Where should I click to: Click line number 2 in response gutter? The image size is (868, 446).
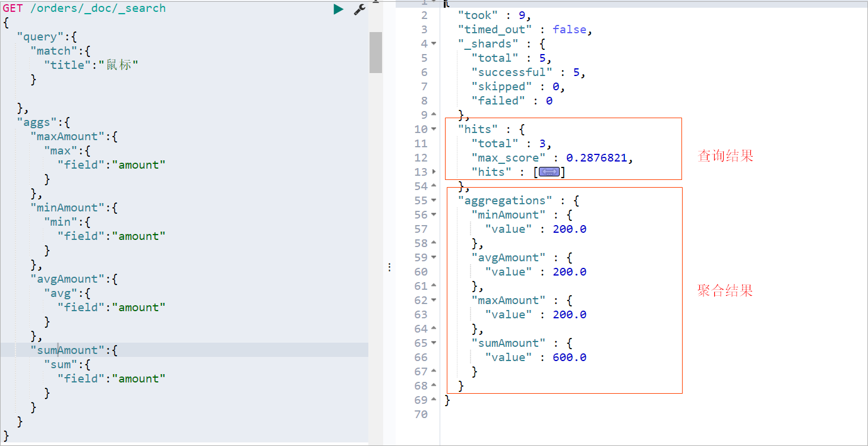click(424, 15)
